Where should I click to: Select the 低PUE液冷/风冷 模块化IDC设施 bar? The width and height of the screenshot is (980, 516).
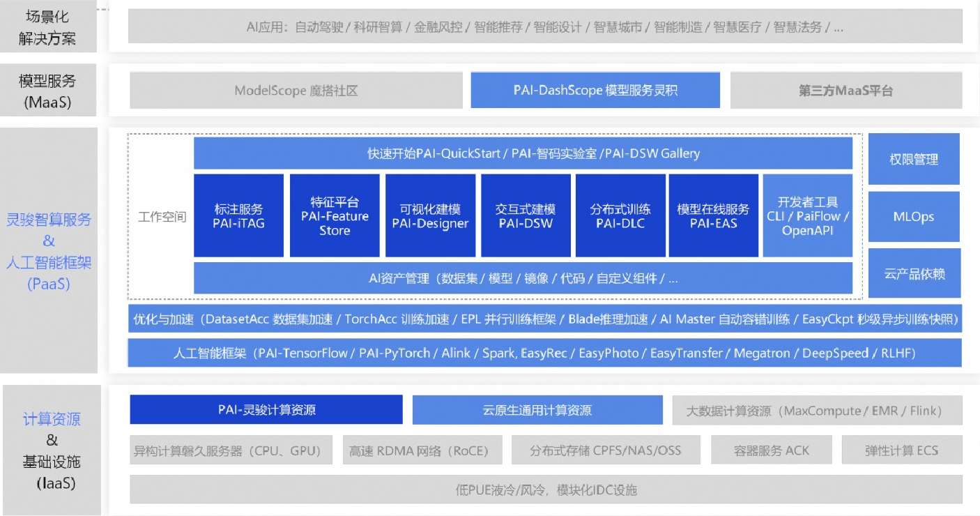pos(546,490)
